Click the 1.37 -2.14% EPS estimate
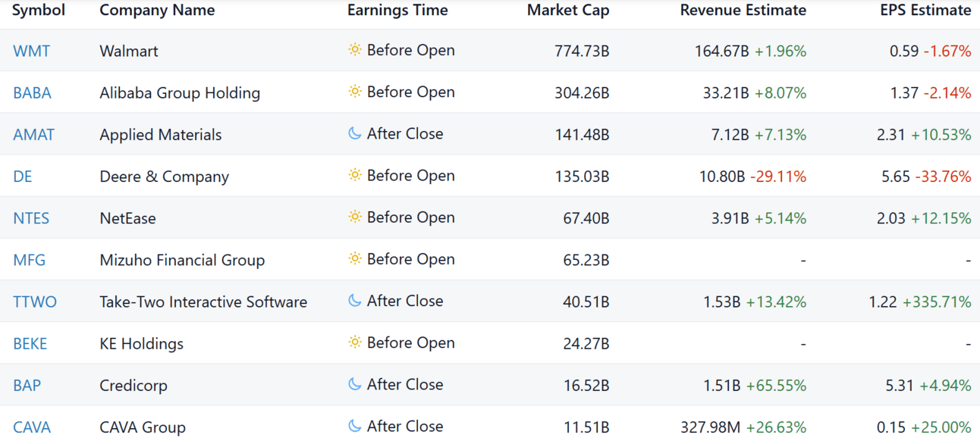This screenshot has width=980, height=444. click(930, 92)
